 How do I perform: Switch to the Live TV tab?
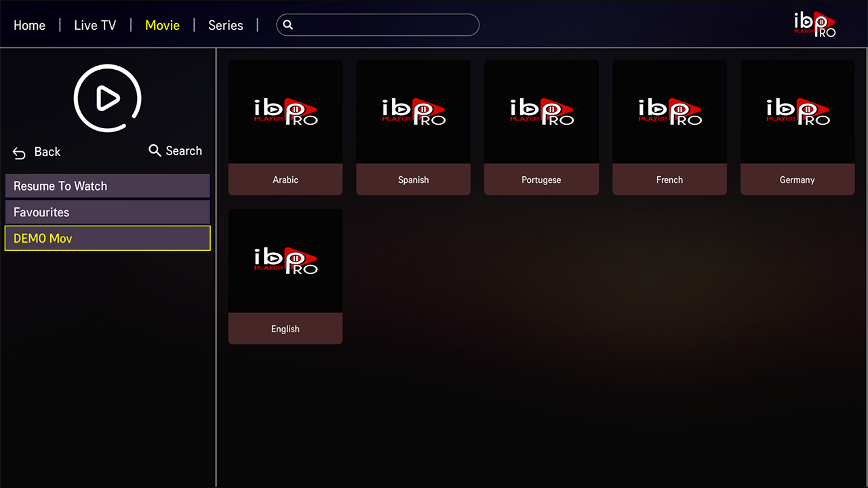pos(95,24)
